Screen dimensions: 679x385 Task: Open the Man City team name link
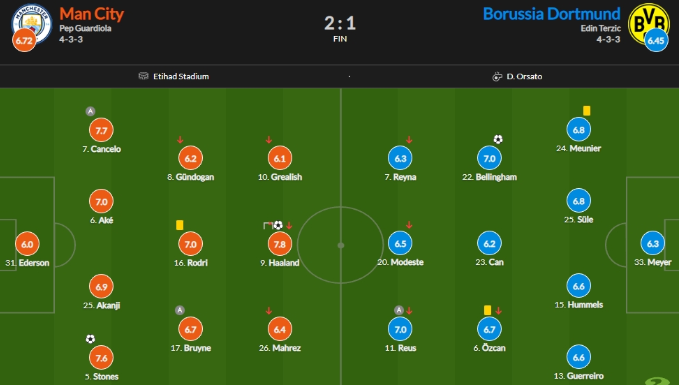pos(91,14)
